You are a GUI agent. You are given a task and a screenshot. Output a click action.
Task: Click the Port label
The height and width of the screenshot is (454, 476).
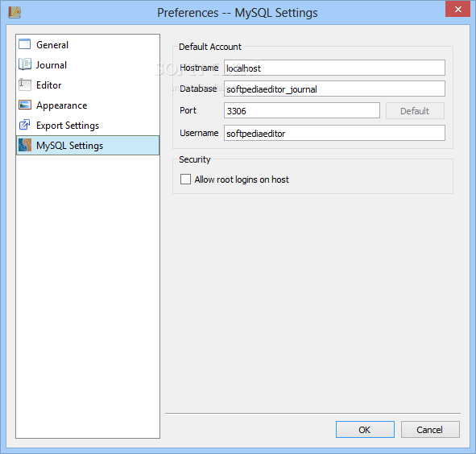(188, 110)
